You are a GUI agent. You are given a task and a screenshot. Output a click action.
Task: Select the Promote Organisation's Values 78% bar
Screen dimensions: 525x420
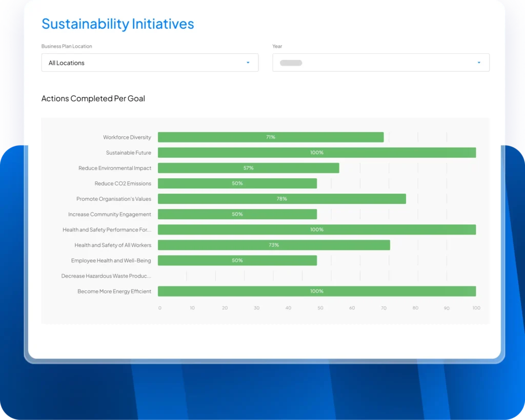pyautogui.click(x=281, y=199)
